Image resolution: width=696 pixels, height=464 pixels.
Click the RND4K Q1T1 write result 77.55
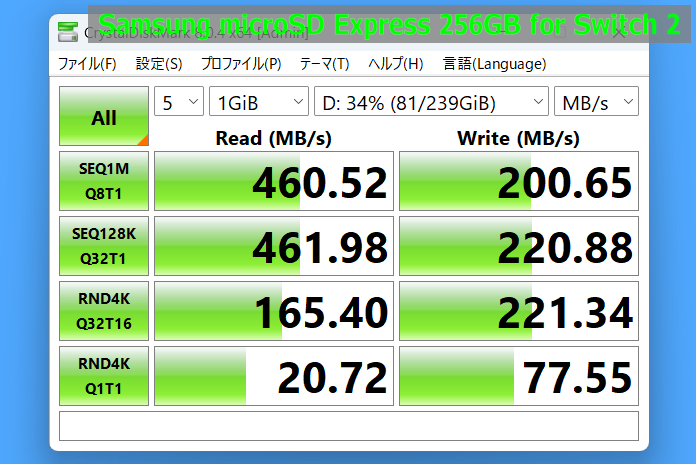[x=518, y=376]
